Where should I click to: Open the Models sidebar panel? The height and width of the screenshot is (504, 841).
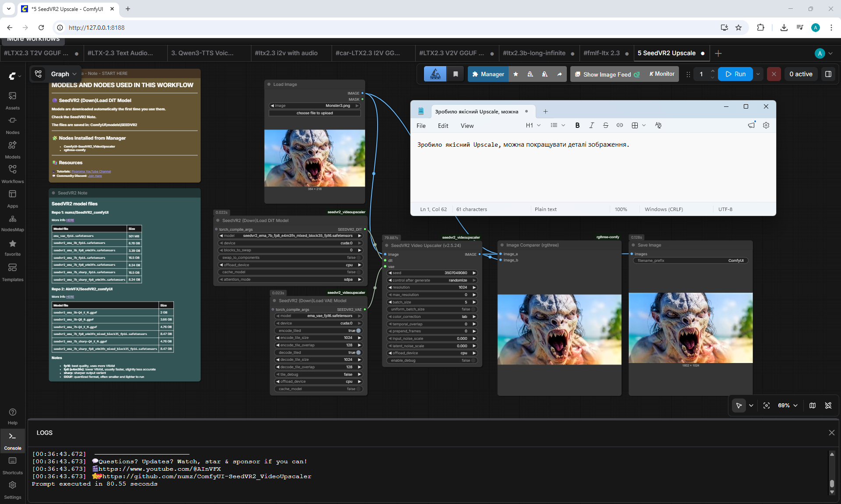(x=12, y=149)
